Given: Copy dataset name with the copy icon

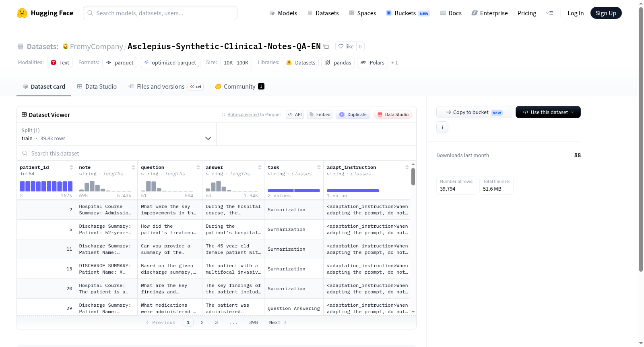Looking at the screenshot, I should click(x=326, y=46).
